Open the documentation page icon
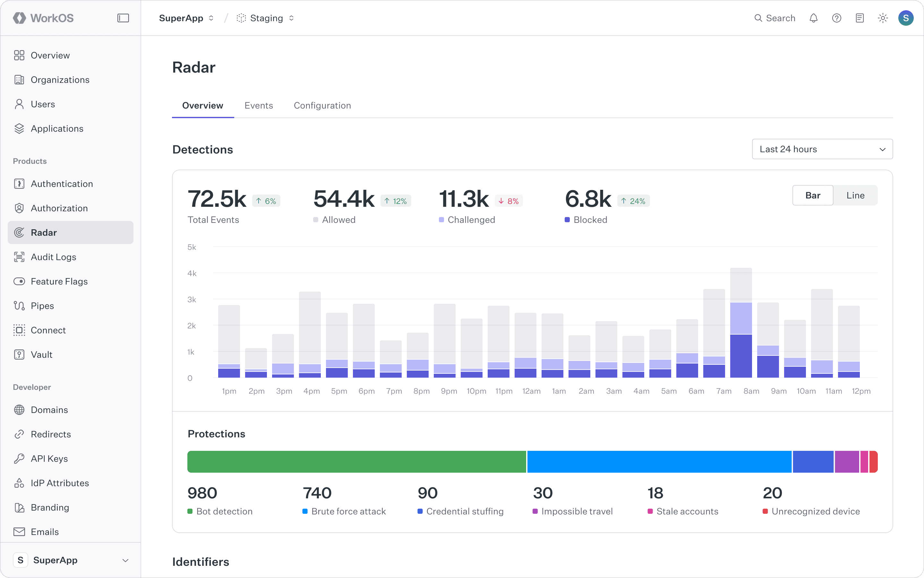 pos(860,18)
